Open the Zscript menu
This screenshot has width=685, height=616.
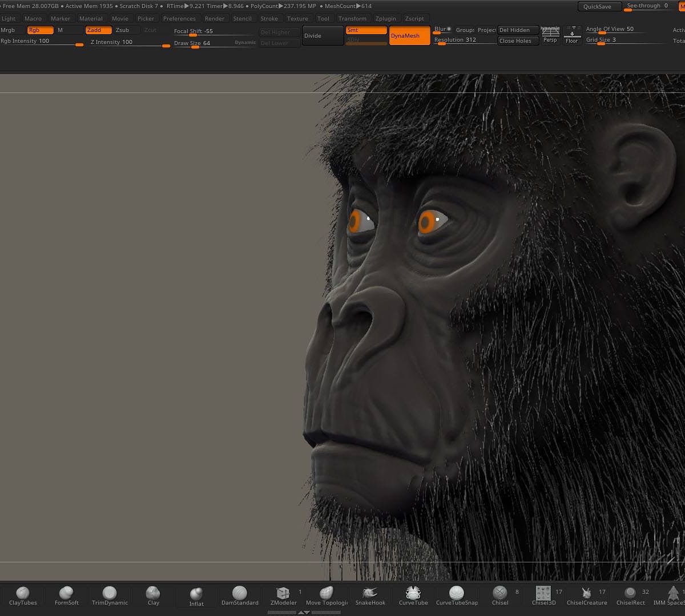pos(414,19)
